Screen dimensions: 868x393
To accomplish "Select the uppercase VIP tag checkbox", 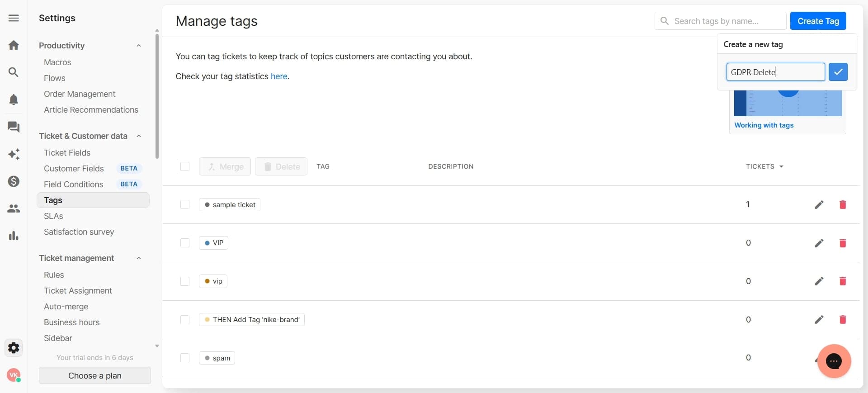I will pos(185,243).
